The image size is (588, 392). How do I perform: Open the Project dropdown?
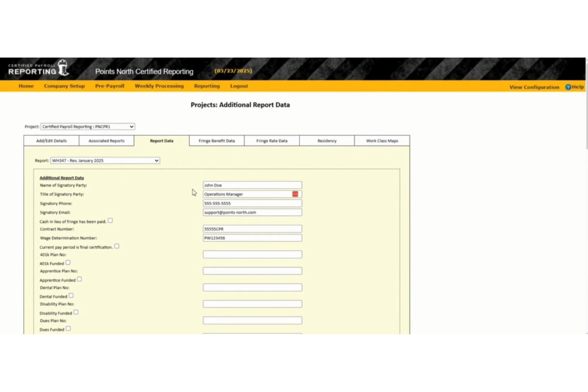(x=88, y=127)
